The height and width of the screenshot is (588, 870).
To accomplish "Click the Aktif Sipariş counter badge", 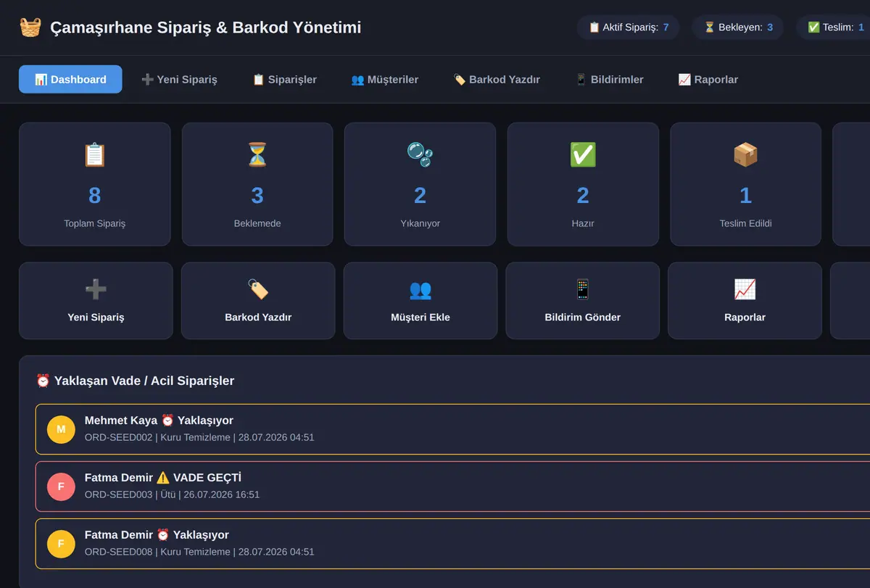I will pyautogui.click(x=629, y=28).
